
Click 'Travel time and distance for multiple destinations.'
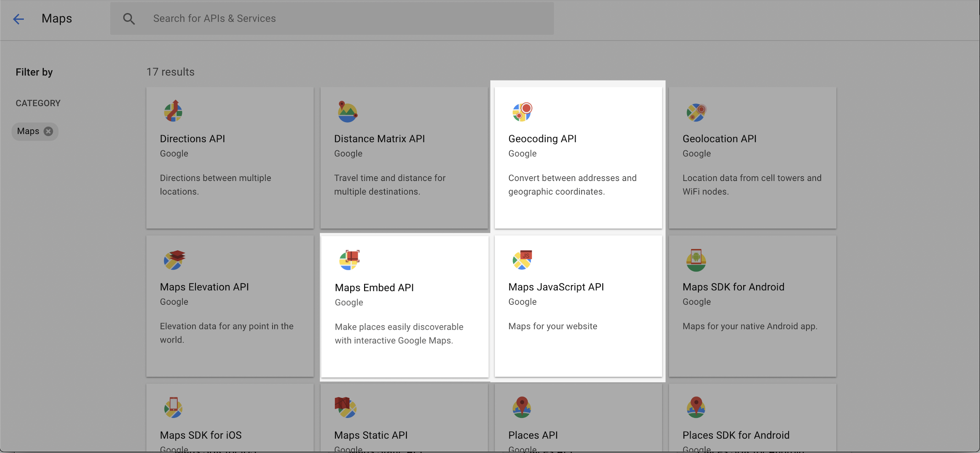390,185
